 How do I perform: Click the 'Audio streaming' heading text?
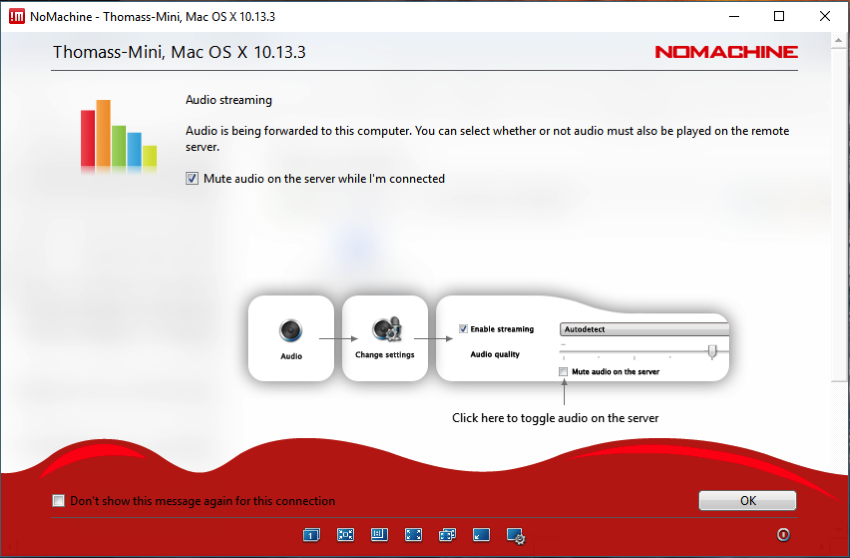(229, 100)
